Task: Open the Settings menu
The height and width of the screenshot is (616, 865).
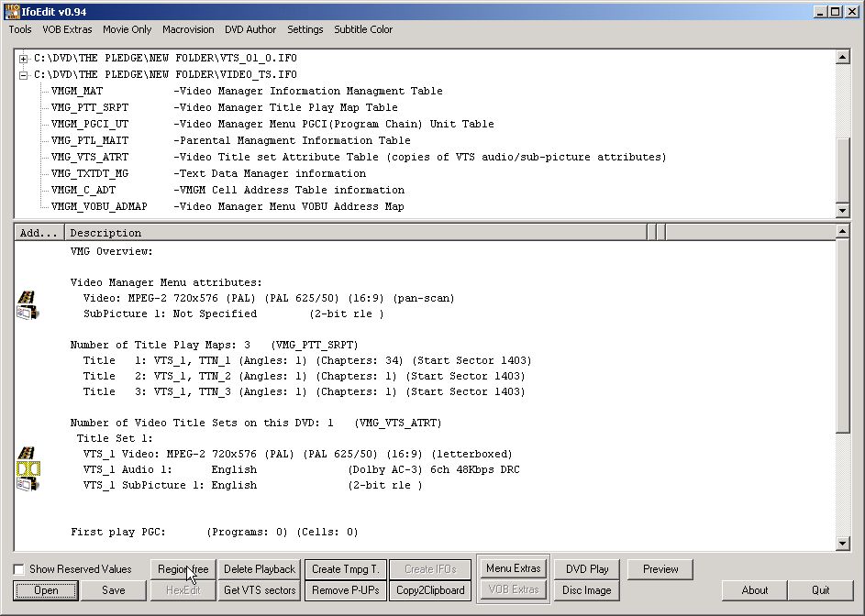Action: point(305,29)
